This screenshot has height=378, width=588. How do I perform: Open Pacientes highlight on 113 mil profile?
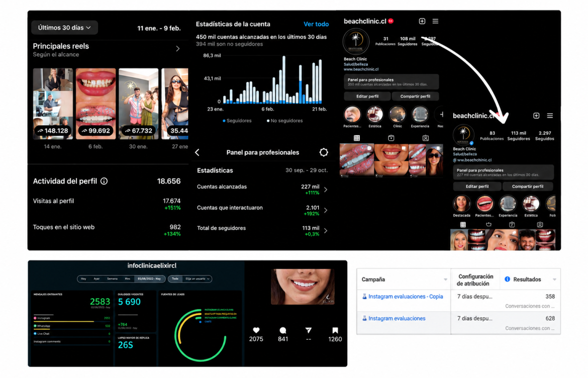click(484, 204)
